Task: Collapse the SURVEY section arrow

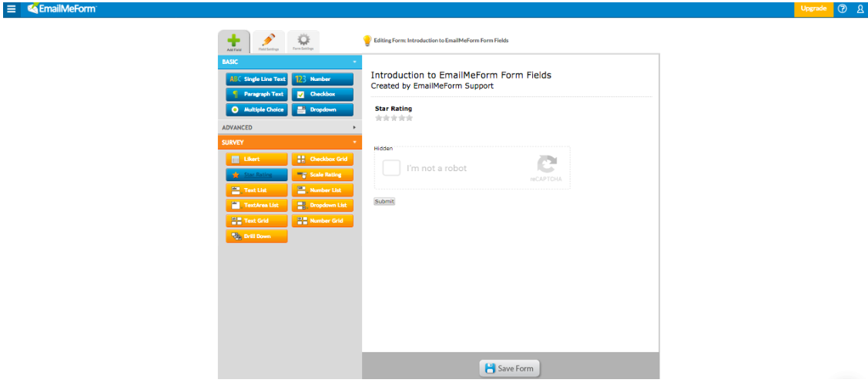Action: tap(355, 143)
